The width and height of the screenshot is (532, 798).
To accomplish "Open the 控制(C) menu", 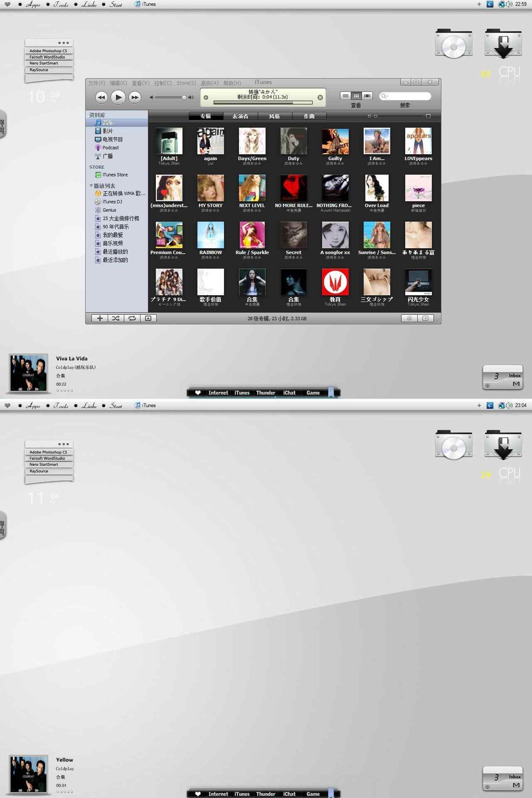I will pos(163,83).
